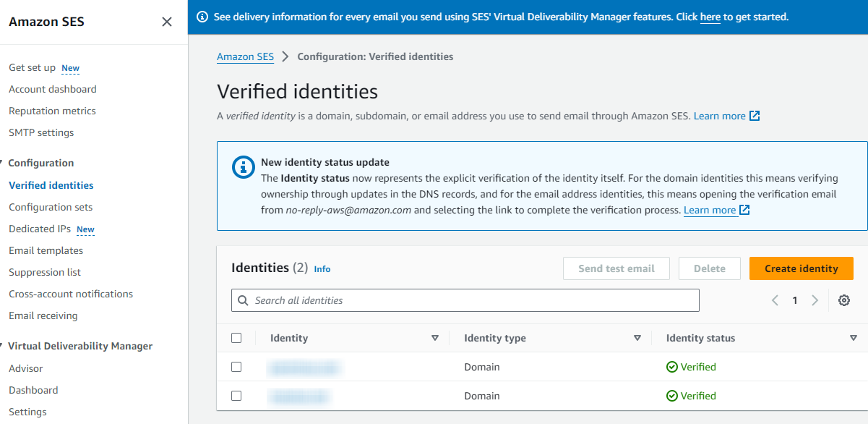Viewport: 868px width, 424px height.
Task: Open the Identity column filter dropdown
Action: pyautogui.click(x=435, y=337)
